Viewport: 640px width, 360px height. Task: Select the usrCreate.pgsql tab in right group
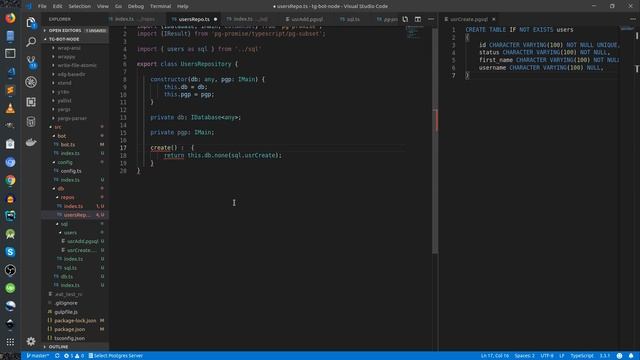click(x=469, y=19)
